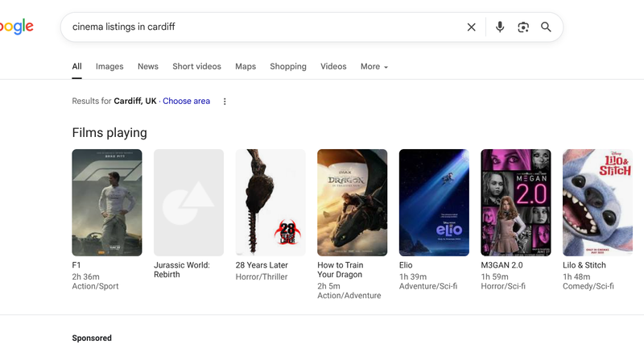Click the Lilo & Stitch title

[x=584, y=265]
